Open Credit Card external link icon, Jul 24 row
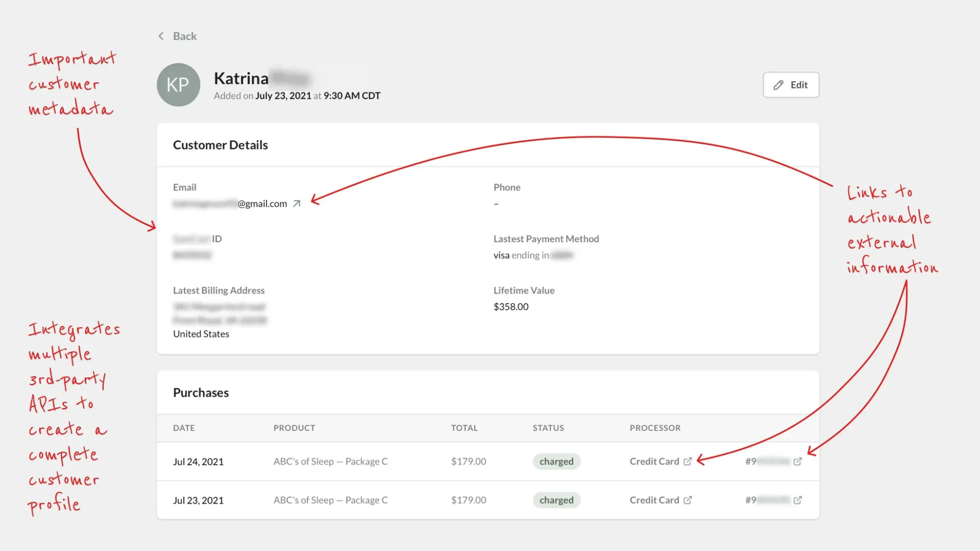Viewport: 980px width, 551px height. (687, 461)
